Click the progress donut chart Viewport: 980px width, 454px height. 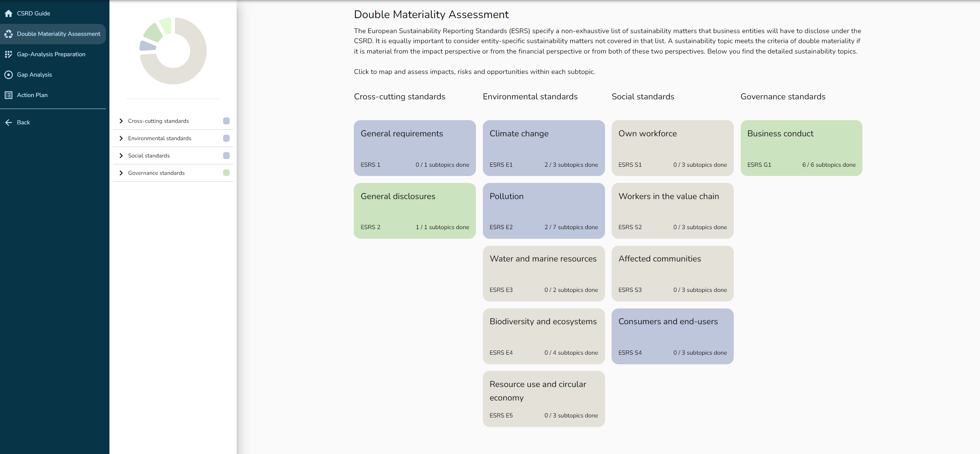point(173,51)
